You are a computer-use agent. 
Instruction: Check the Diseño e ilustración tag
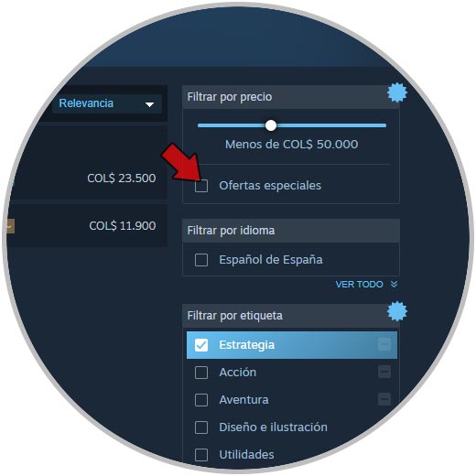point(201,427)
